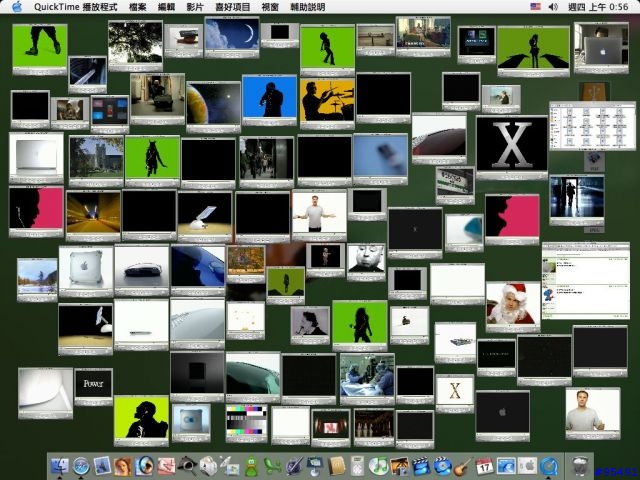Open the 輔助說明 help menu
640x480 pixels.
[x=308, y=7]
